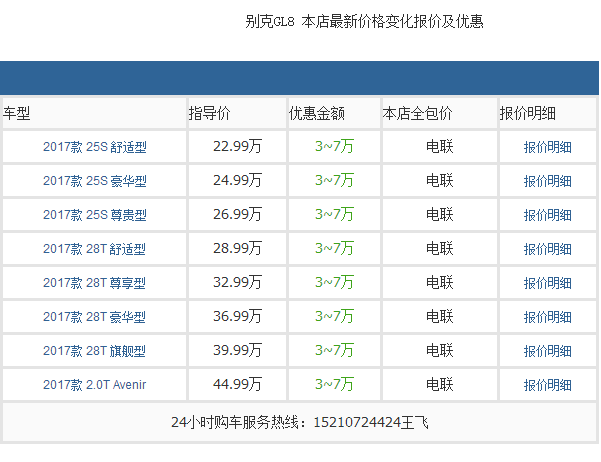Viewport: 601px width, 462px height.
Task: Open the 2017款 28T 豪华型 model link
Action: pyautogui.click(x=94, y=317)
